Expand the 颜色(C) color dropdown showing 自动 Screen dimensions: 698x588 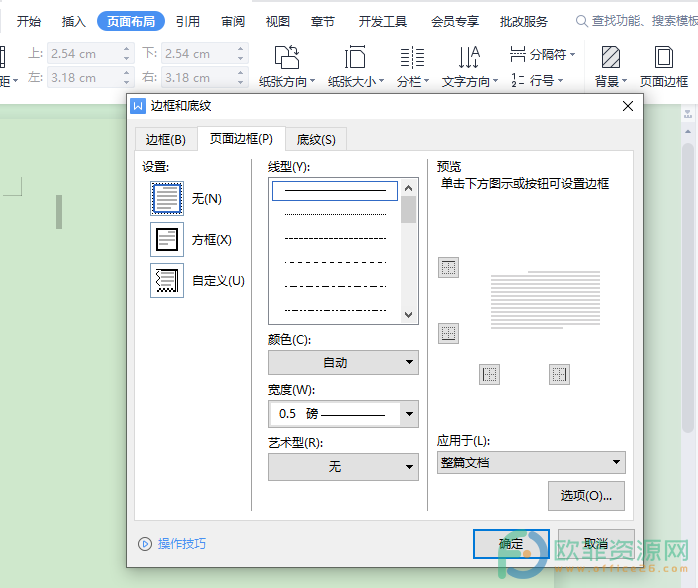click(x=343, y=362)
